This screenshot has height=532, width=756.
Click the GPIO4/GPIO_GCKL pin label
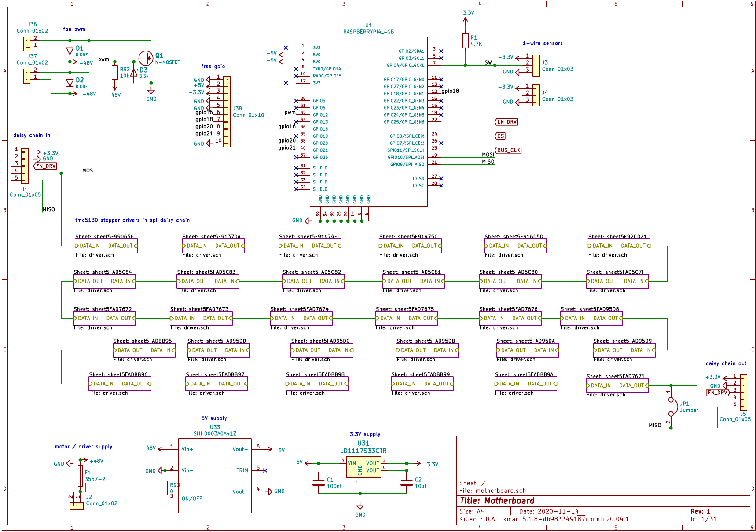point(405,66)
